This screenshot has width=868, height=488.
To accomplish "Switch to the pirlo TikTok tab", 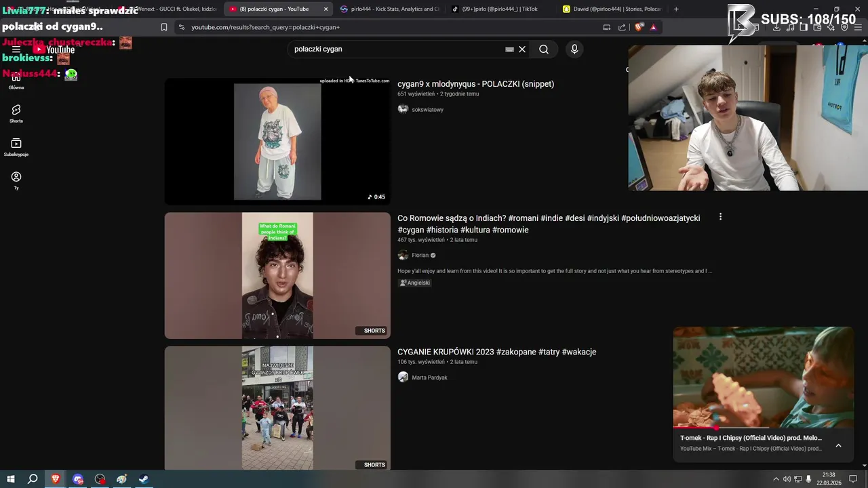I will [x=500, y=9].
